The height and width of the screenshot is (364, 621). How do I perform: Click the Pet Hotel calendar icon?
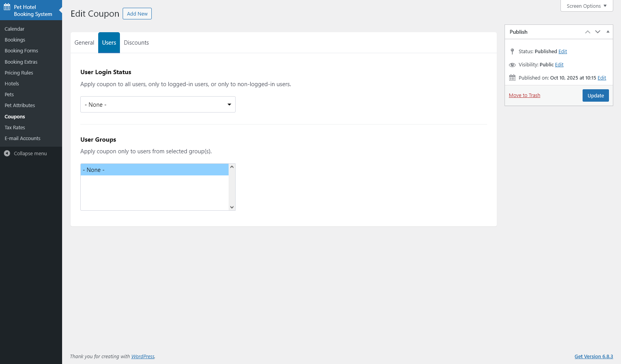coord(7,7)
